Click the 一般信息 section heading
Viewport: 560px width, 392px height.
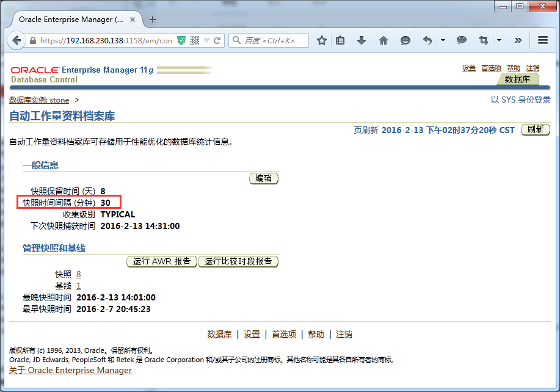[x=40, y=165]
